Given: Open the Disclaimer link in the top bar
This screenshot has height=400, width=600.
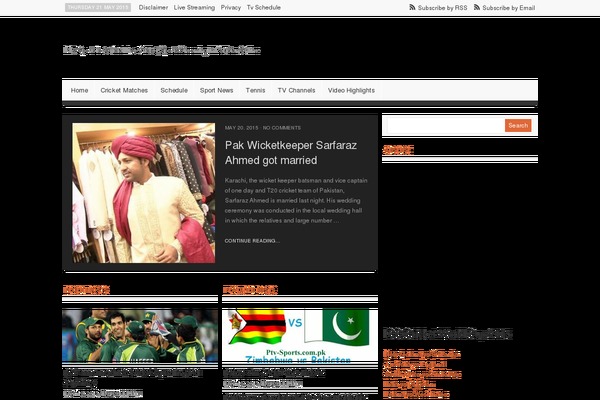Looking at the screenshot, I should pos(153,7).
